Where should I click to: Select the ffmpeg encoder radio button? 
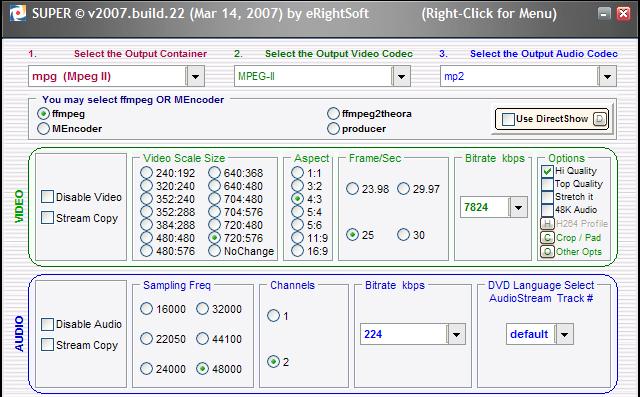coord(43,114)
